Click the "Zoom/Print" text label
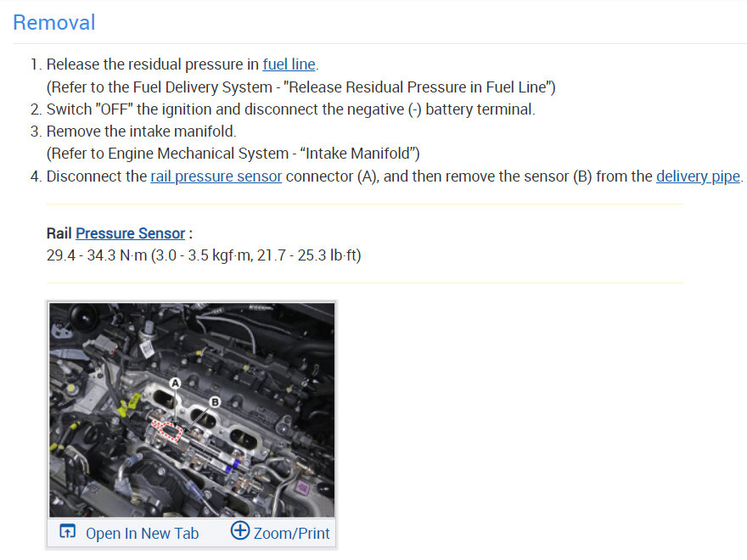The image size is (747, 560). [x=291, y=533]
